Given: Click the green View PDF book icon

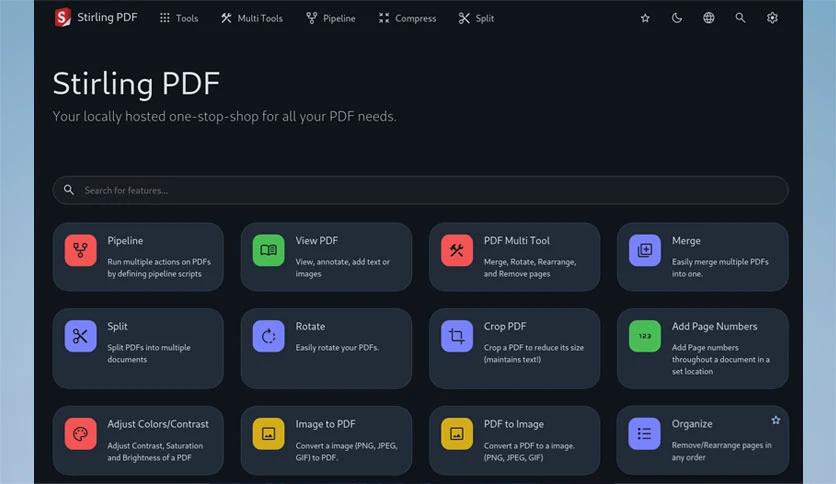Looking at the screenshot, I should [269, 250].
